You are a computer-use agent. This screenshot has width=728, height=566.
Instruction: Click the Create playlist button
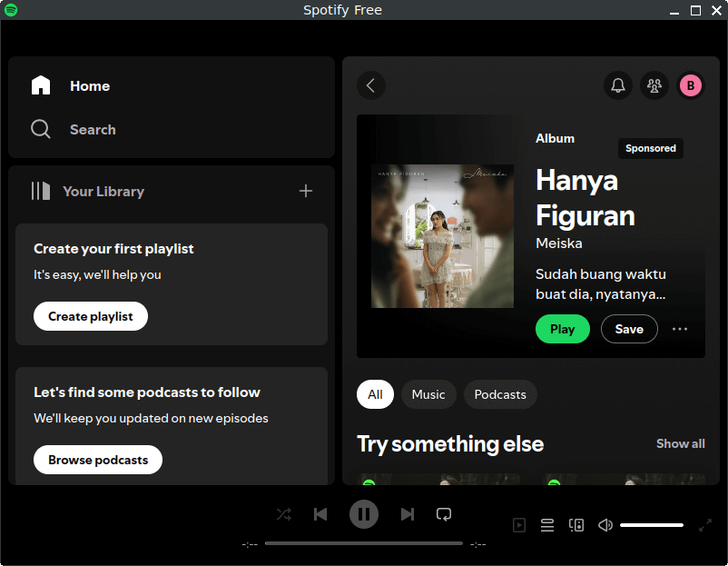[x=91, y=316]
